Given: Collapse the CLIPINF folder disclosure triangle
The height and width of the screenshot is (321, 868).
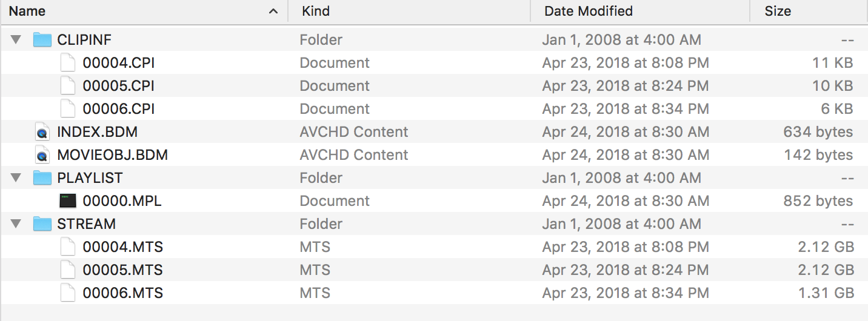Looking at the screenshot, I should click(x=16, y=40).
